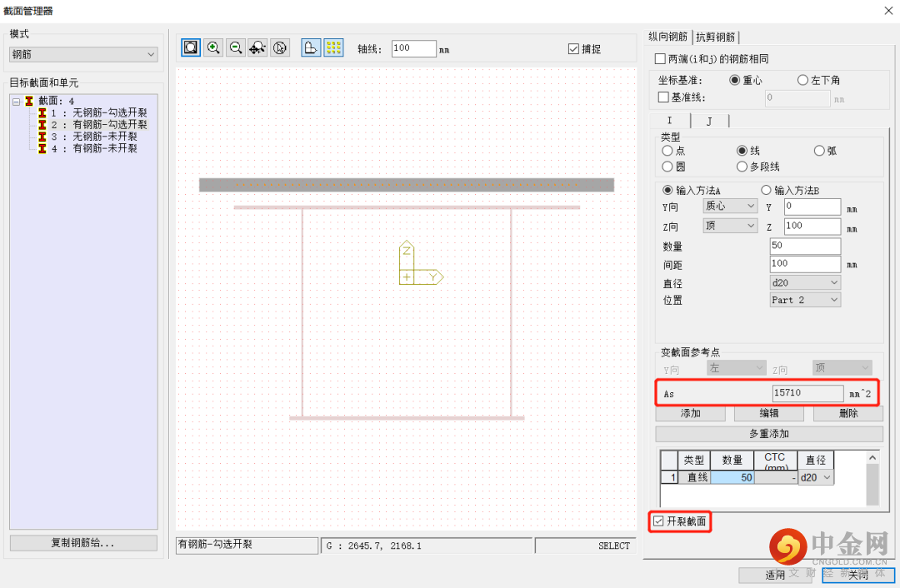Click section icon of row 3 无钢筋-未开裂
This screenshot has height=588, width=900.
click(x=42, y=137)
